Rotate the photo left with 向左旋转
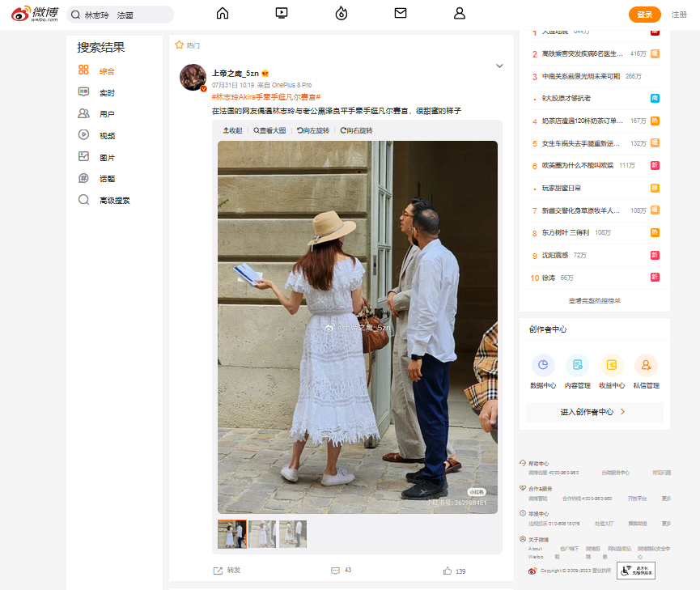The height and width of the screenshot is (590, 700). [x=313, y=130]
